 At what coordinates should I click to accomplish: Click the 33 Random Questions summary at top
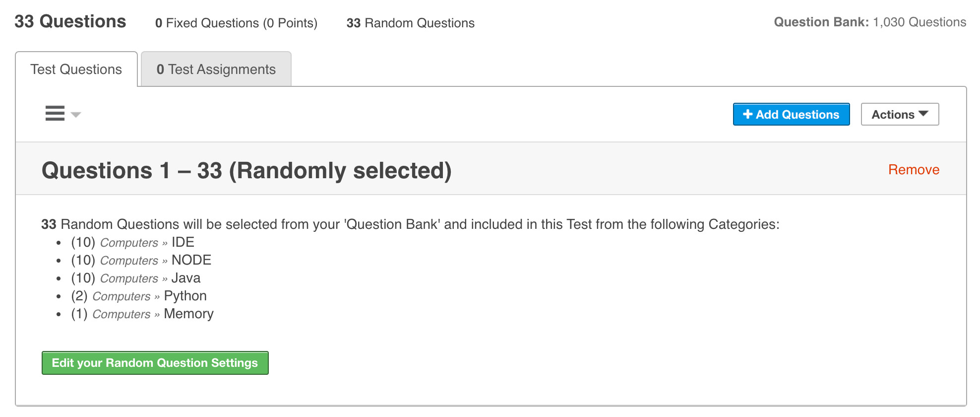[410, 23]
